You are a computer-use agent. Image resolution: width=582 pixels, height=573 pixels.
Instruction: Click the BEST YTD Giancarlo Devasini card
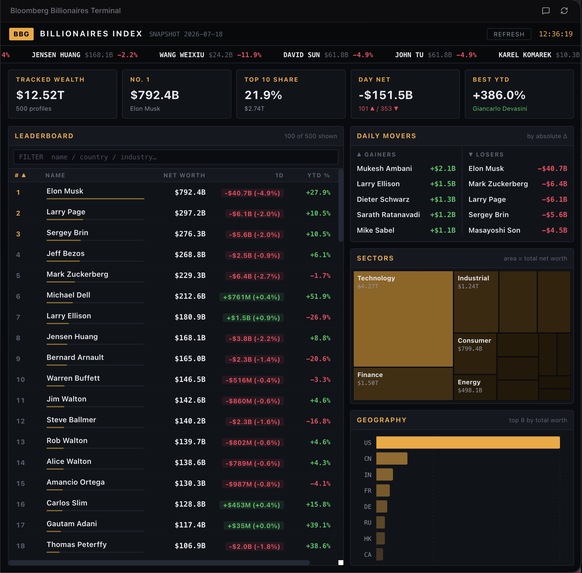click(x=519, y=94)
